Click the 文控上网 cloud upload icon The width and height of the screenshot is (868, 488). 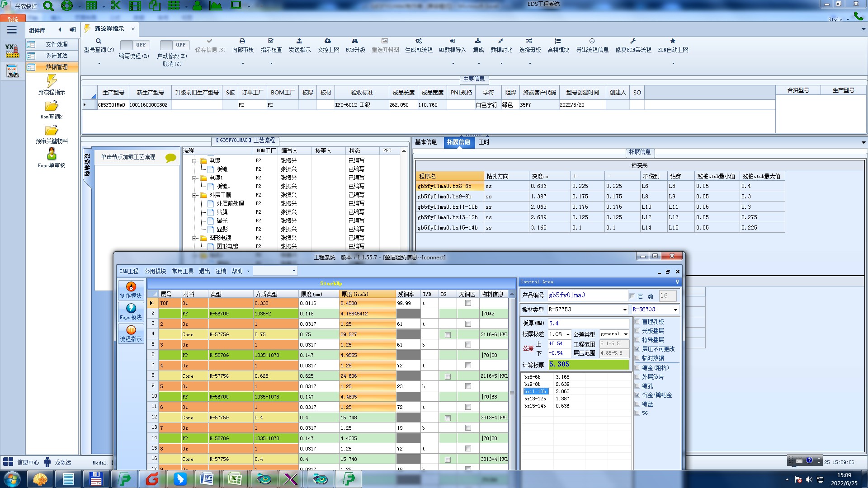[328, 41]
